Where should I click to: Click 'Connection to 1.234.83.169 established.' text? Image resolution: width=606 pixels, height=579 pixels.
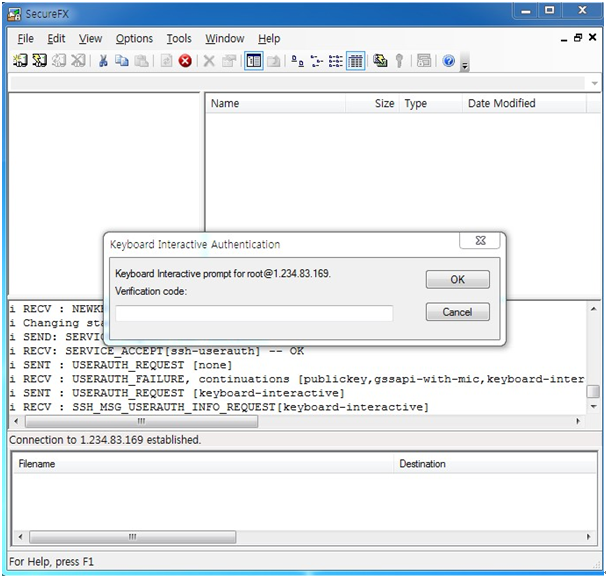pyautogui.click(x=105, y=440)
